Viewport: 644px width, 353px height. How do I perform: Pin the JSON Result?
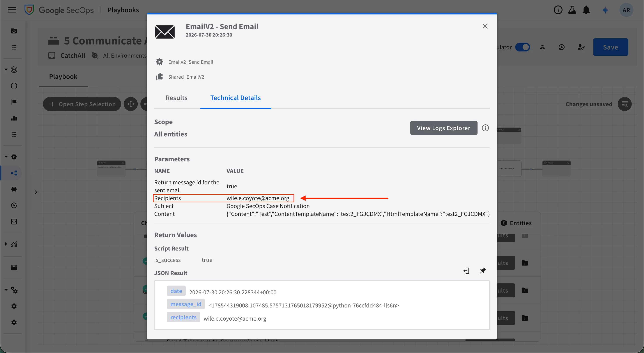[x=483, y=270]
